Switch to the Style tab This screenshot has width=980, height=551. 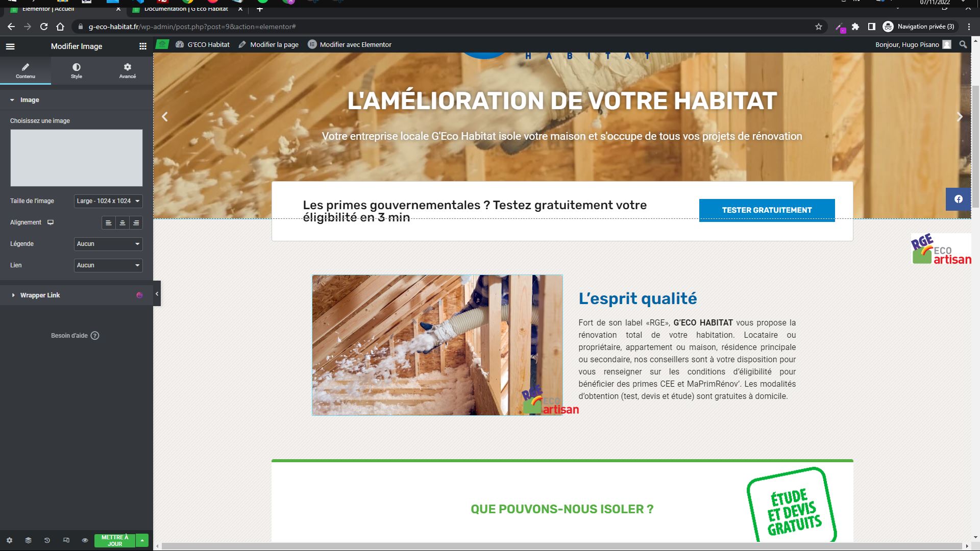pyautogui.click(x=77, y=70)
